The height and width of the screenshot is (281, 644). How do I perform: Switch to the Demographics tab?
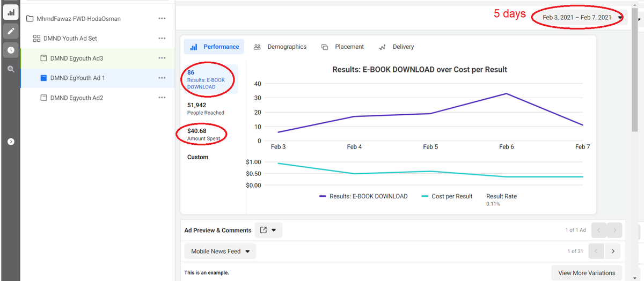(x=280, y=47)
